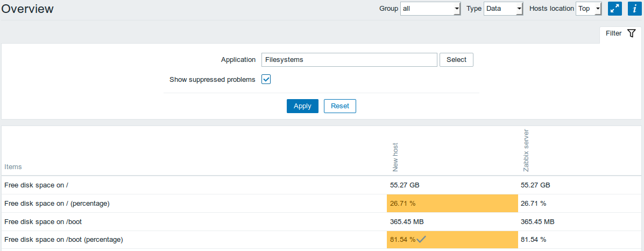Click Free disk space on /boot item

point(43,222)
